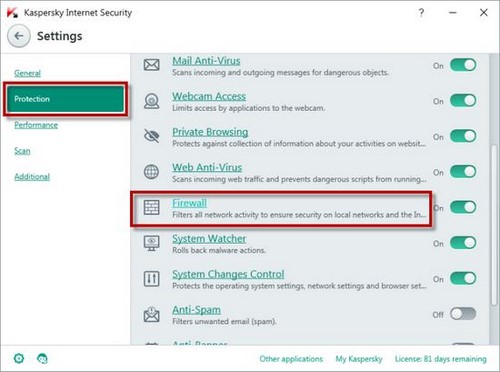The height and width of the screenshot is (372, 500).
Task: Click the System Changes Control icon
Action: pyautogui.click(x=151, y=279)
